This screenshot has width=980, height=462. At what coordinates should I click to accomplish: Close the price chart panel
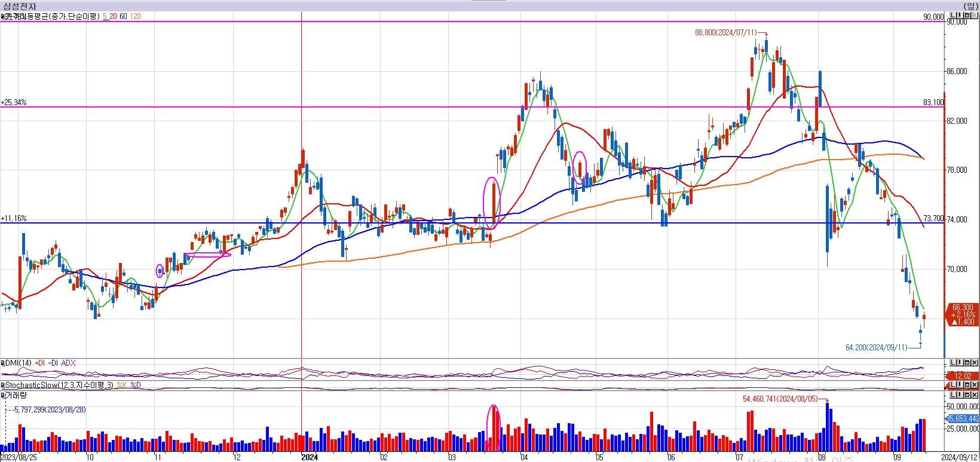pyautogui.click(x=974, y=15)
